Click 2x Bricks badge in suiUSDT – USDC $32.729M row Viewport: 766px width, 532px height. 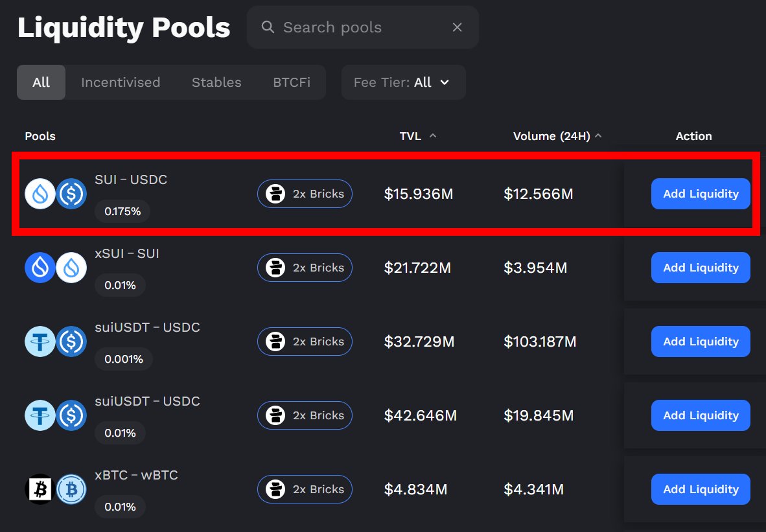(x=305, y=341)
